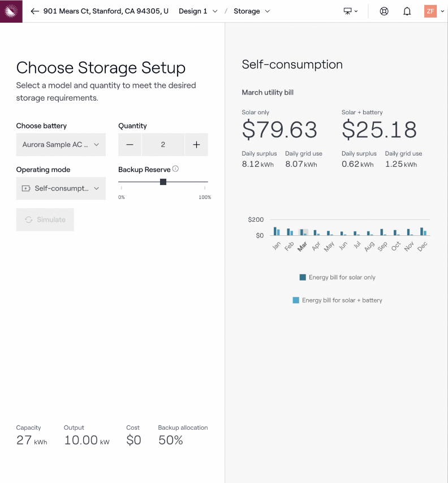Click the Aurora sunburst logo

pos(11,11)
